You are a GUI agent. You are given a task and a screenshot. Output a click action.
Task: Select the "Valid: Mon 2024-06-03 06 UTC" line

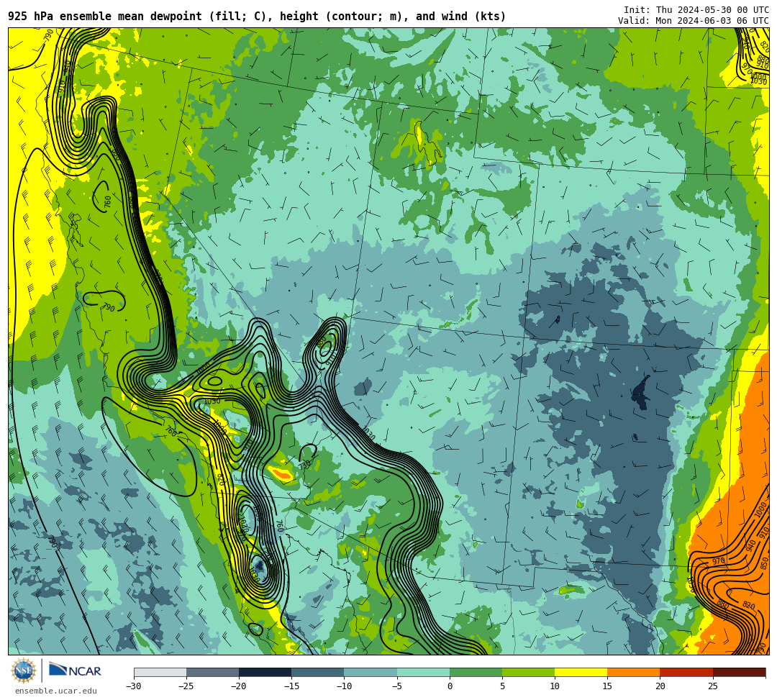click(694, 20)
